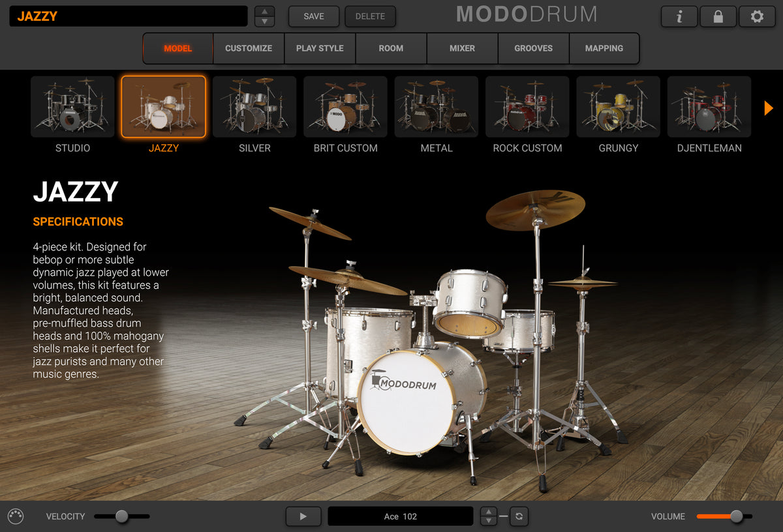
Task: Click the left crash cymbal
Action: pos(310,223)
